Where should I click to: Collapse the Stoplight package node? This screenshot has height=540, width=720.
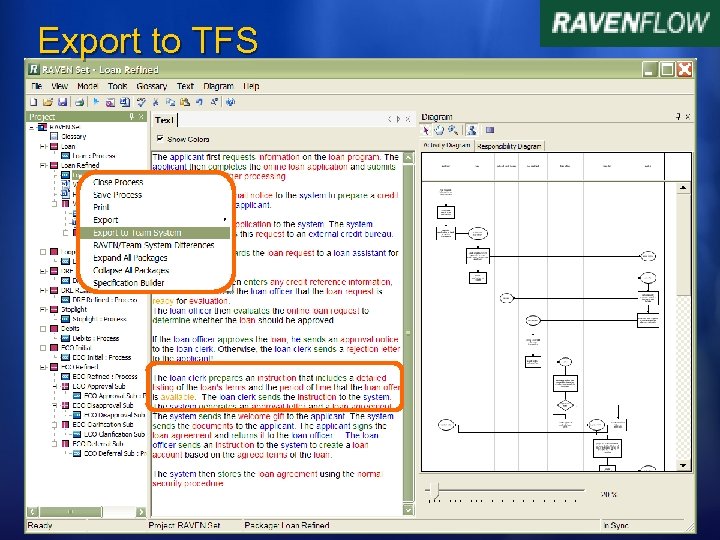tap(43, 309)
